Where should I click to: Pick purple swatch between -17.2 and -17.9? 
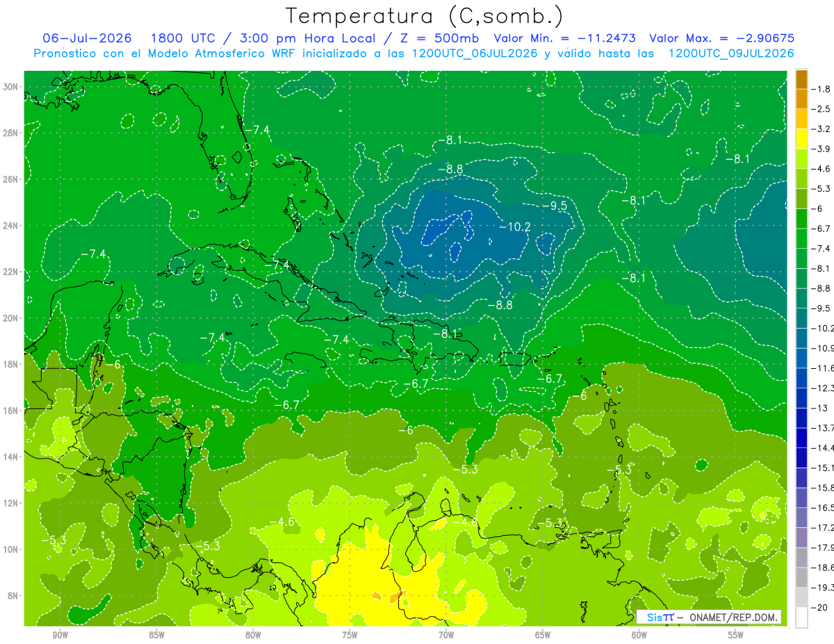point(801,538)
